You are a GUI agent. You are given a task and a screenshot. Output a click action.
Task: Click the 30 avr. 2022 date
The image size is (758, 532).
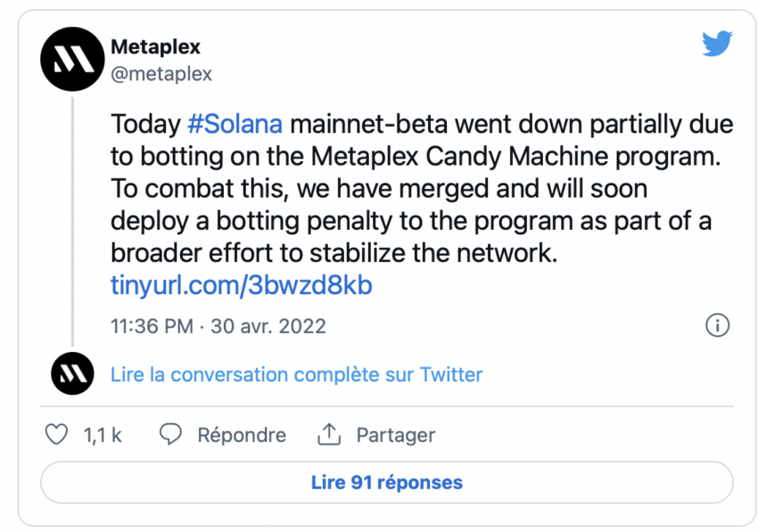tap(268, 326)
